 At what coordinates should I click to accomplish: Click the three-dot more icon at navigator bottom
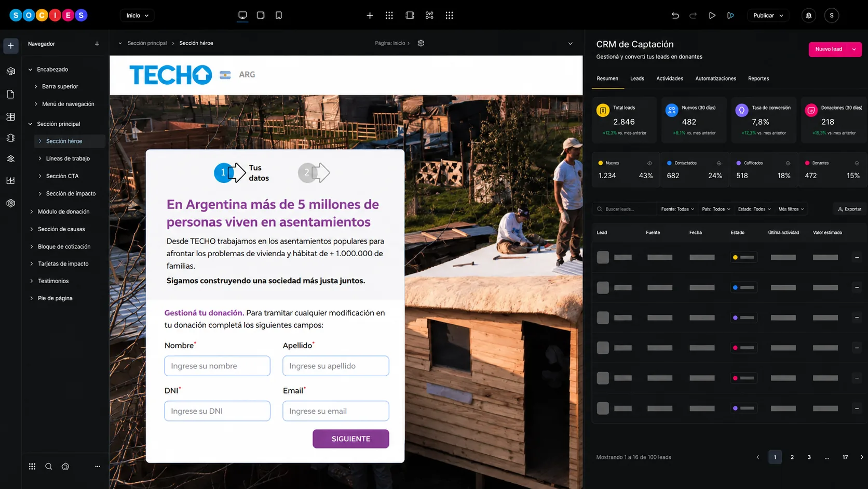click(x=98, y=467)
